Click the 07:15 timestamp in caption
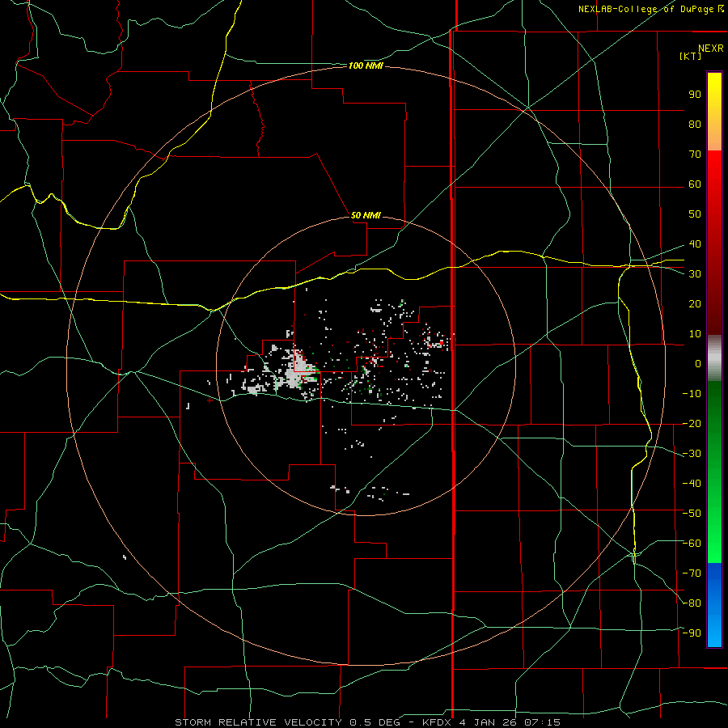This screenshot has width=728, height=728. (542, 722)
